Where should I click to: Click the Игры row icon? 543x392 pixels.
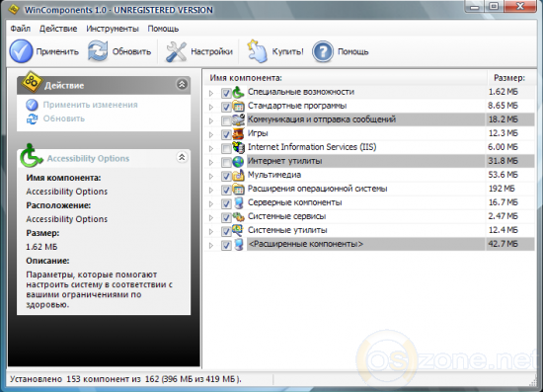[238, 133]
